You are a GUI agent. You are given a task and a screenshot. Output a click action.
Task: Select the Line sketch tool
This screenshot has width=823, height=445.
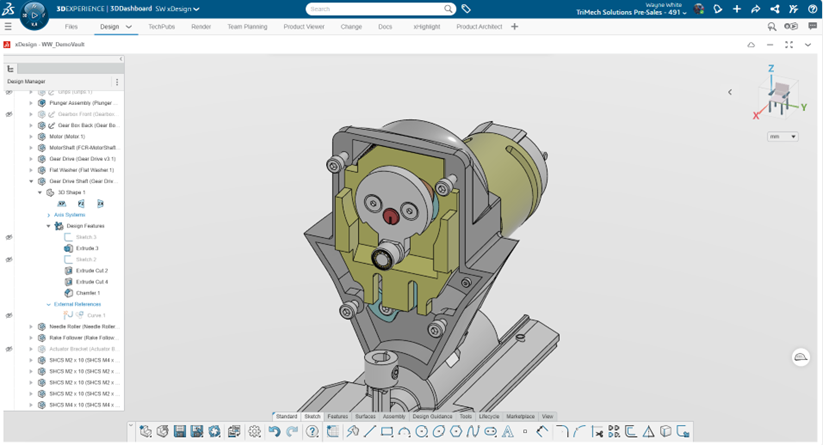tap(370, 432)
